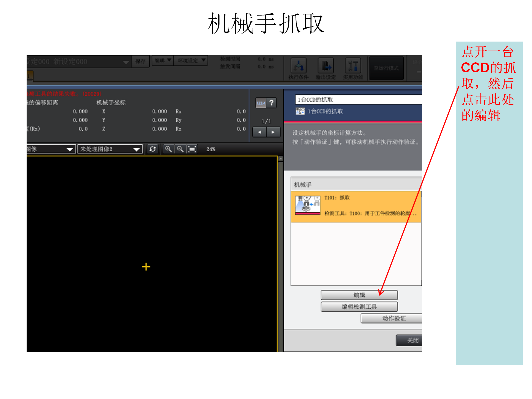Screen dimensions: 532x399
Task: Click the 编辑 button
Action: [359, 295]
